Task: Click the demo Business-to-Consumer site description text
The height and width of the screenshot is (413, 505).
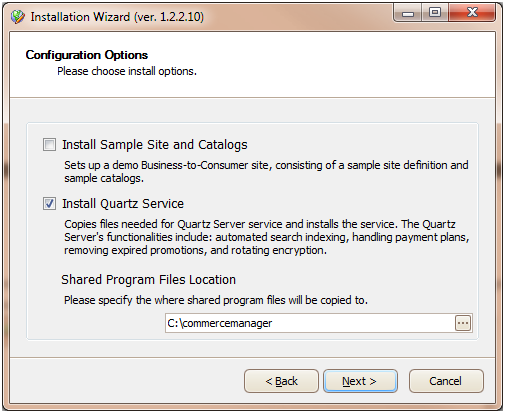Action: (x=266, y=172)
